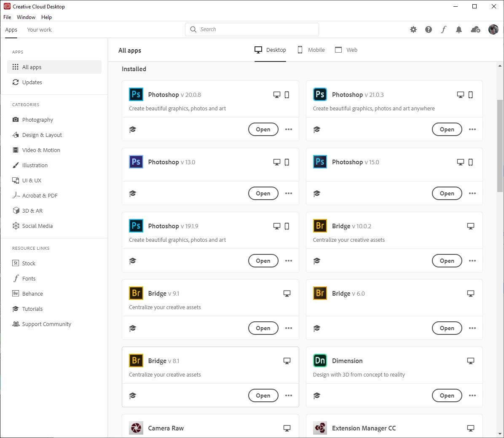This screenshot has width=504, height=438.
Task: Click mobile device icon on Photoshop v 13.0 card
Action: click(287, 162)
